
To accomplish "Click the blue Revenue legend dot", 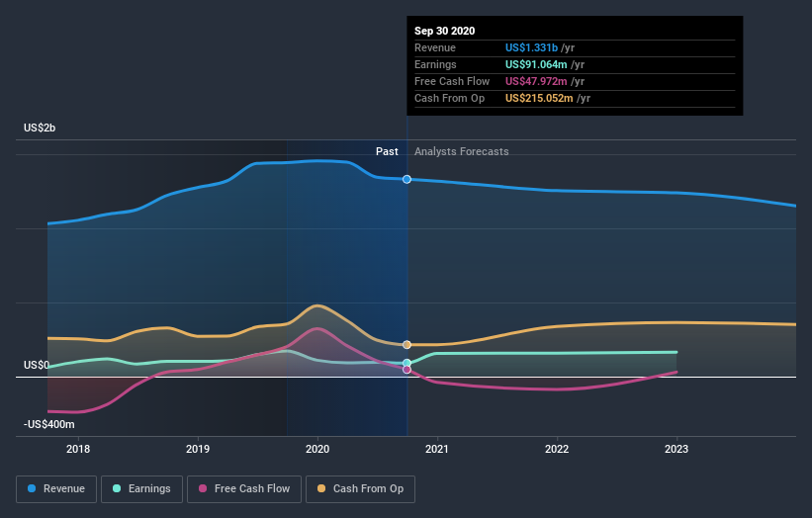I will [x=32, y=488].
